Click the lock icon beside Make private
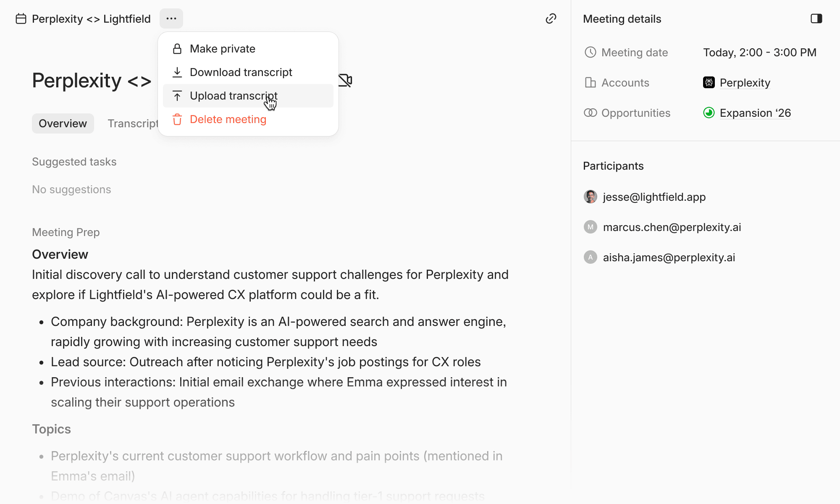 177,49
